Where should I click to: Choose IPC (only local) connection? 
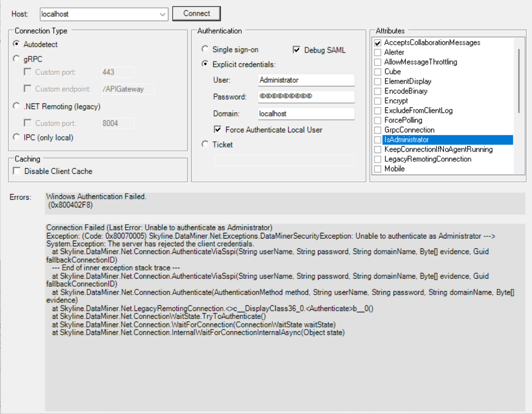click(16, 137)
